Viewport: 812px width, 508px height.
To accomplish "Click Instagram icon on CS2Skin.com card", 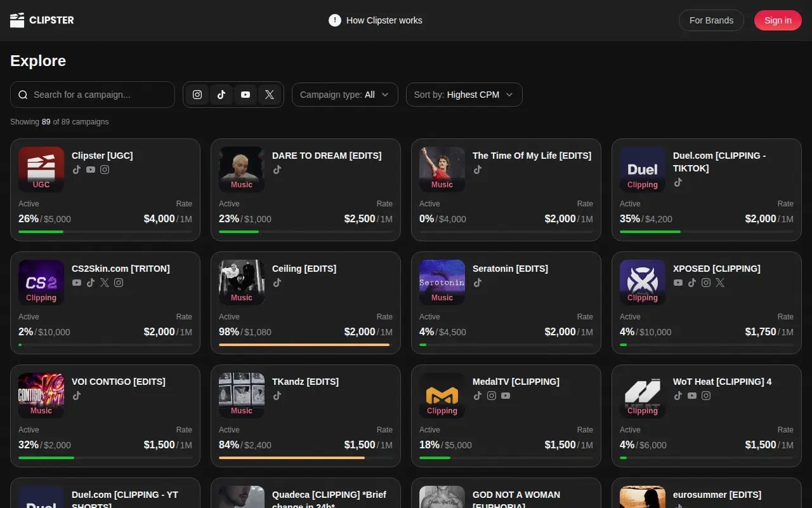I will [119, 283].
